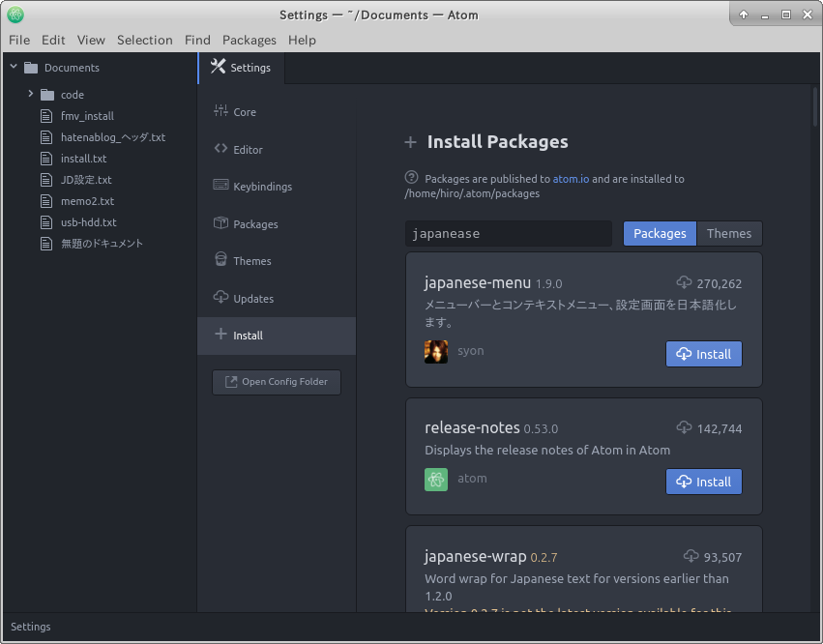Click the file icon next to 無題のドキュメント
823x644 pixels.
[46, 243]
